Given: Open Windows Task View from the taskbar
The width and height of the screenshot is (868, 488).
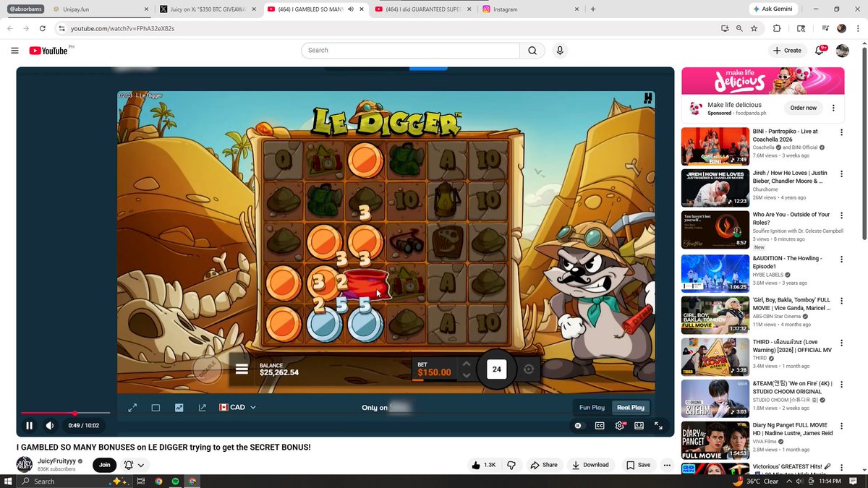Looking at the screenshot, I should pos(141,481).
